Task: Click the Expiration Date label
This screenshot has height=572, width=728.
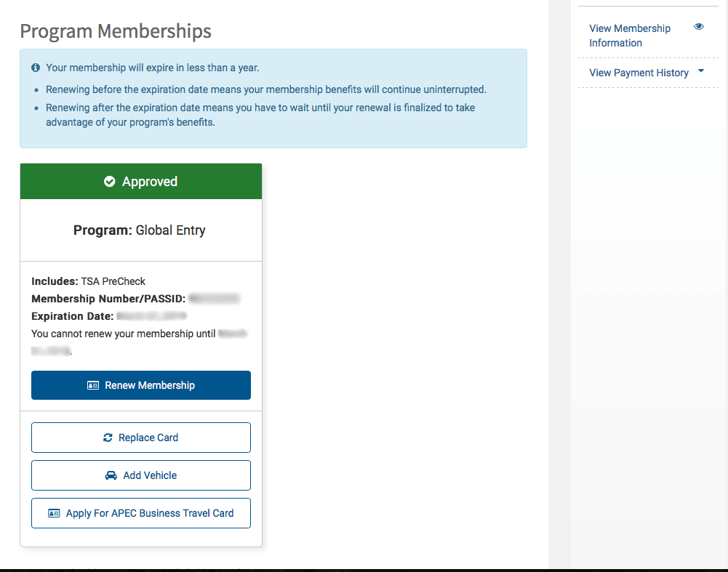Action: click(73, 316)
